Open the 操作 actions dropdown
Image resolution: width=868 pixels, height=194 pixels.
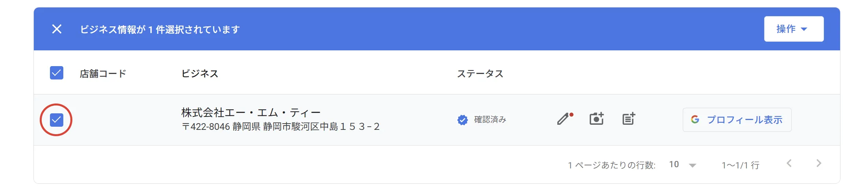(x=793, y=29)
